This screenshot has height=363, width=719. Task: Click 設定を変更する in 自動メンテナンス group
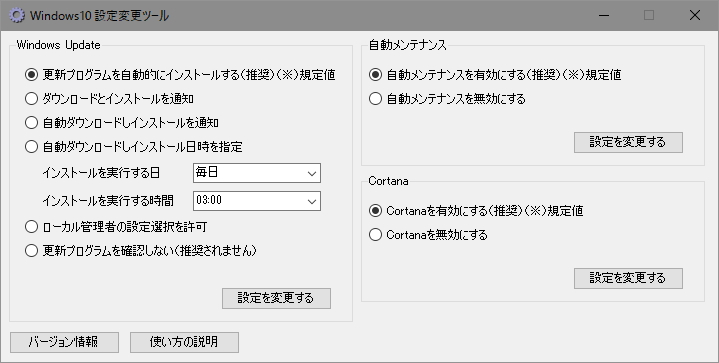[628, 143]
